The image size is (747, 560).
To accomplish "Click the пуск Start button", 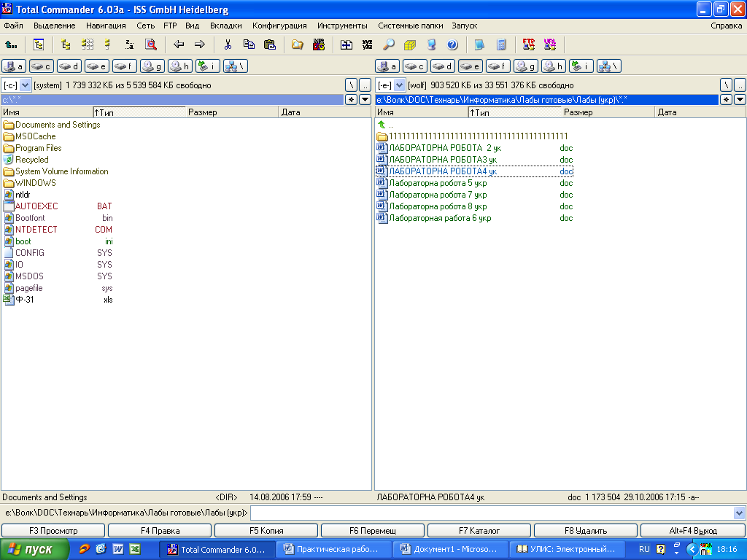I will pyautogui.click(x=34, y=549).
